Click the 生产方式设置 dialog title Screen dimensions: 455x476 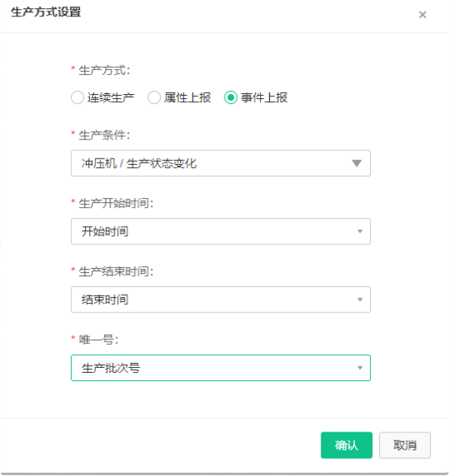point(46,12)
